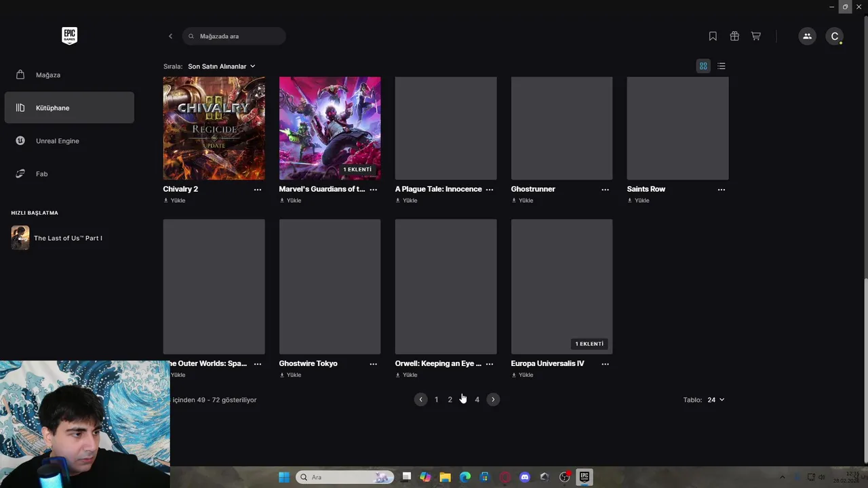Viewport: 868px width, 488px height.
Task: Click Yükle under Orwell: Keeping an Eye
Action: (x=406, y=375)
